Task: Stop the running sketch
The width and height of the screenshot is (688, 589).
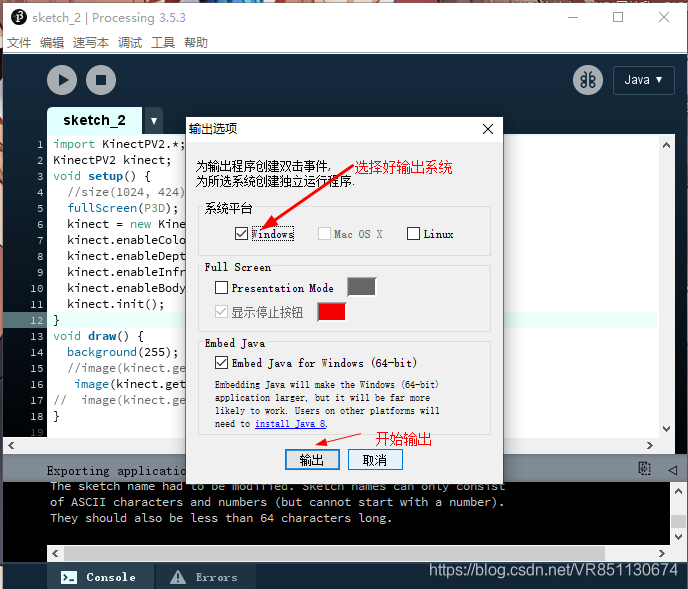Action: point(101,80)
